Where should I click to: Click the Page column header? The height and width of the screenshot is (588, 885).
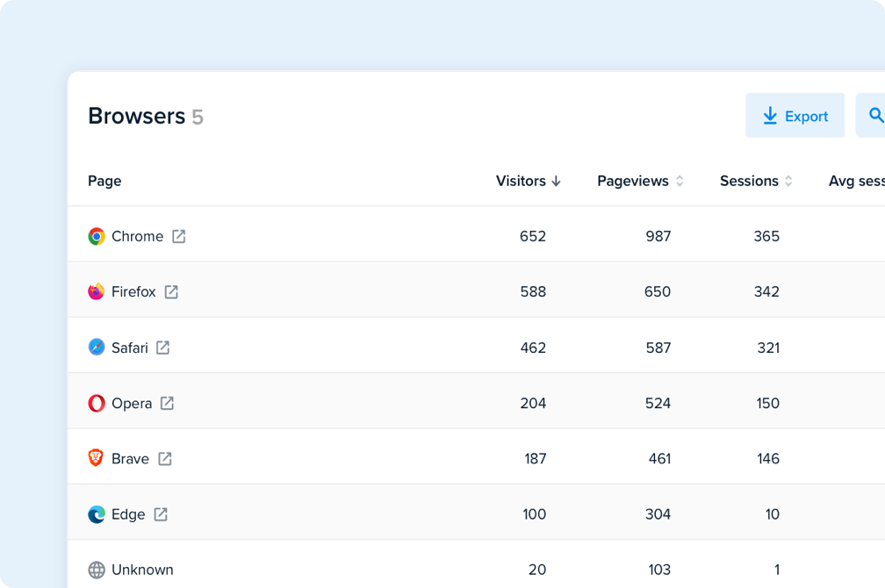[105, 181]
